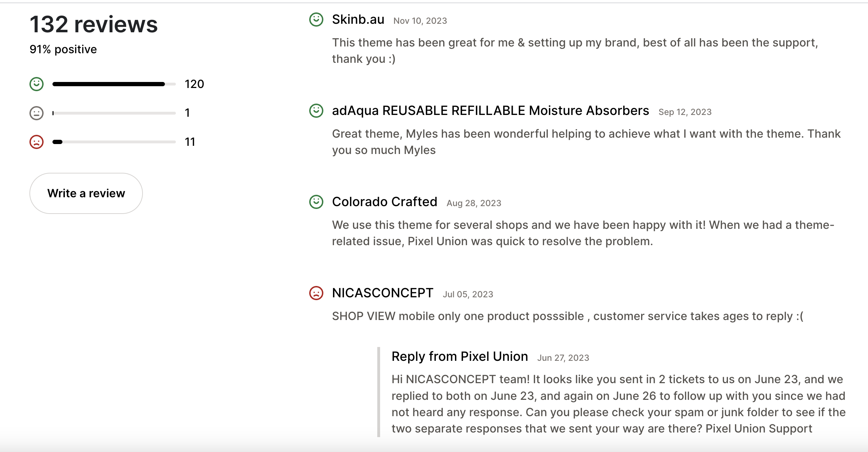868x452 pixels.
Task: Click the smiley icon beside Colorado Crafted review
Action: tap(316, 202)
